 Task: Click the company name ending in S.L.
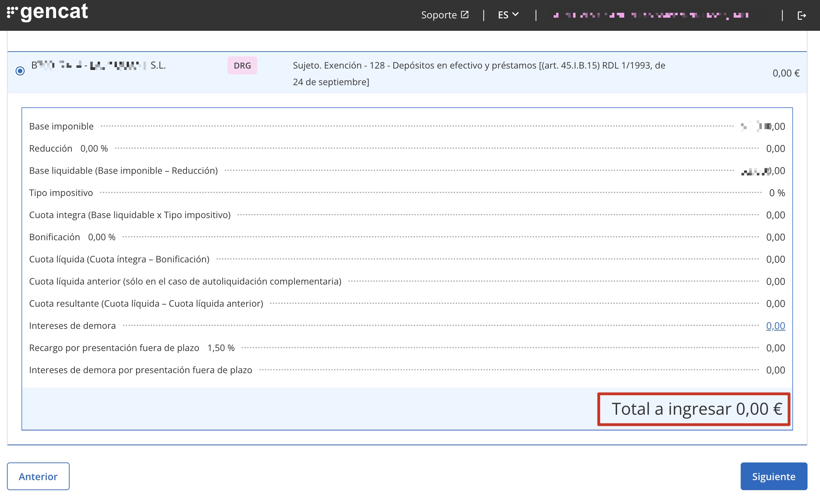(x=99, y=65)
